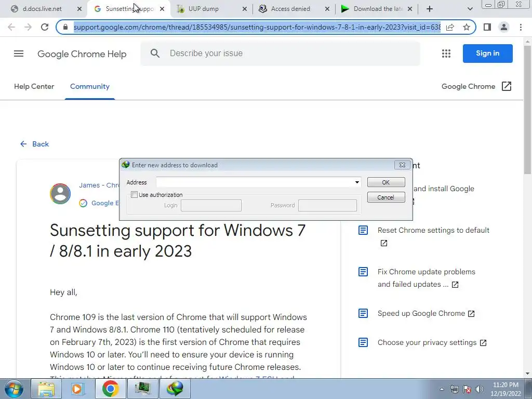Open the hamburger main menu
Image resolution: width=532 pixels, height=399 pixels.
tap(19, 54)
